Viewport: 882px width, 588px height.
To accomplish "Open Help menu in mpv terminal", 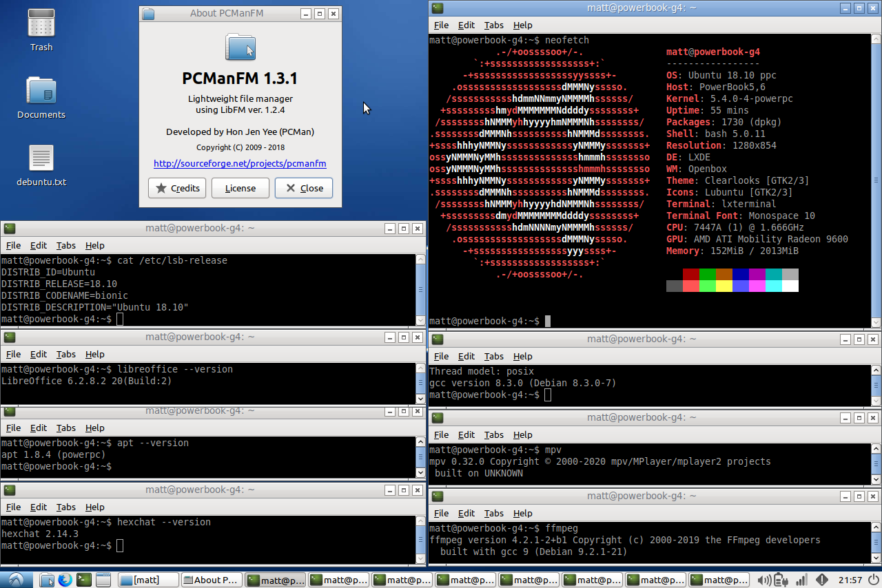I will 523,434.
